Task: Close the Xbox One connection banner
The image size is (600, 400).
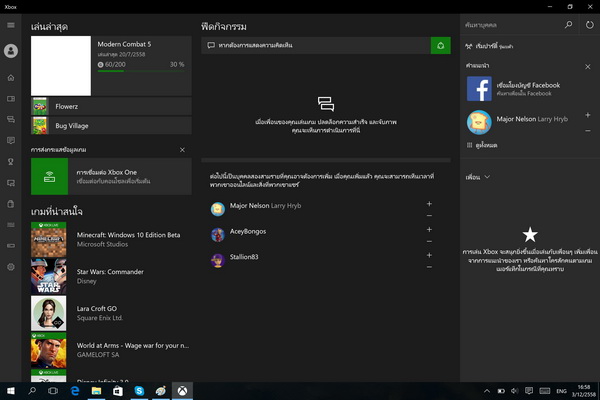Action: point(182,149)
